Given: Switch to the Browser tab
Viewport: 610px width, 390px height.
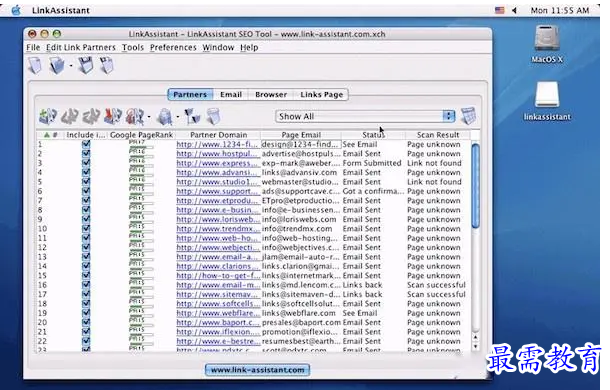Looking at the screenshot, I should pyautogui.click(x=271, y=95).
